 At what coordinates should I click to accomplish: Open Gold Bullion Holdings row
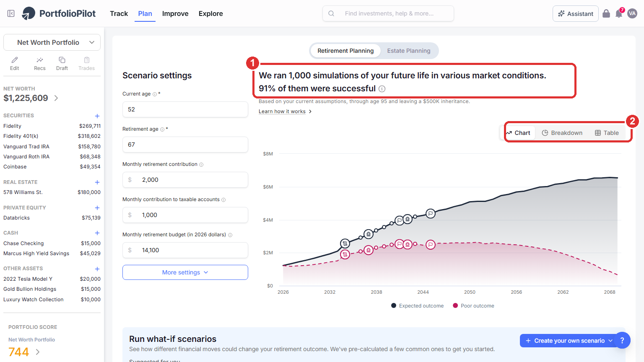pos(52,289)
